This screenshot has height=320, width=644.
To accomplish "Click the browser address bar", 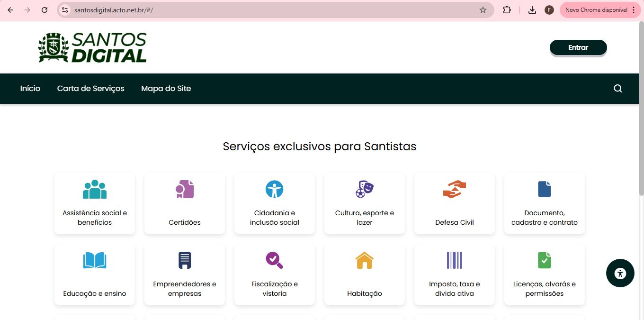I will [189, 9].
